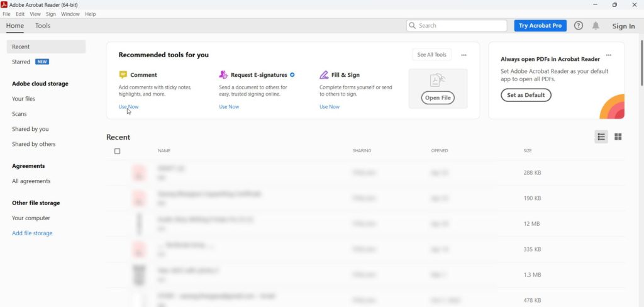Image resolution: width=644 pixels, height=307 pixels.
Task: Open the Sign menu
Action: pos(51,14)
